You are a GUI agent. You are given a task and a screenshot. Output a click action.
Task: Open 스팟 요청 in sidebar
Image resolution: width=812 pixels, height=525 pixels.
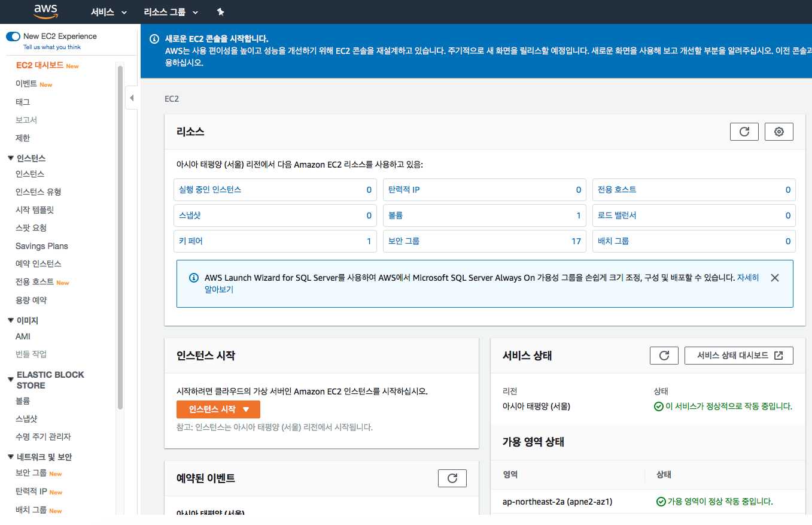pyautogui.click(x=31, y=228)
